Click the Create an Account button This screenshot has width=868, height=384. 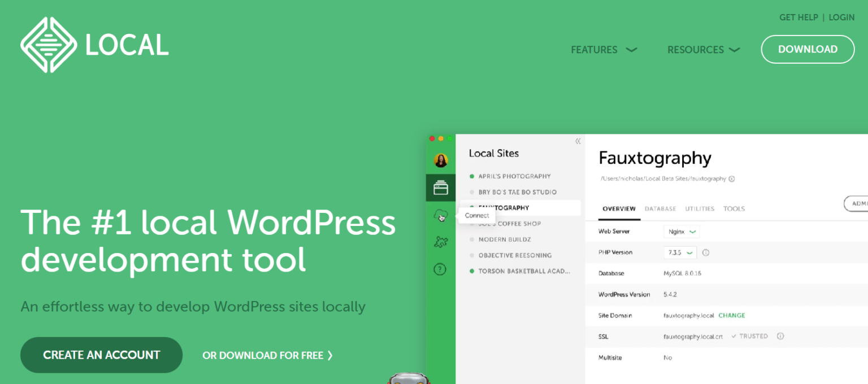coord(102,355)
